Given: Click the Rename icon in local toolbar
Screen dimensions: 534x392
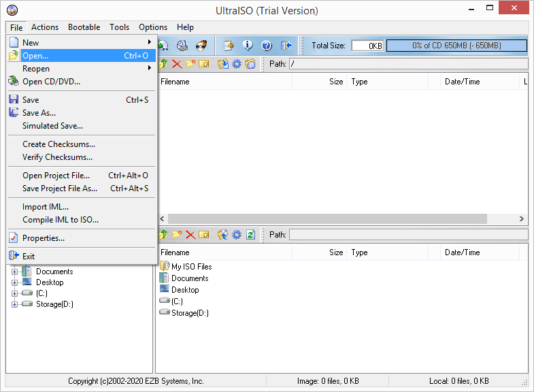Looking at the screenshot, I should coord(203,235).
